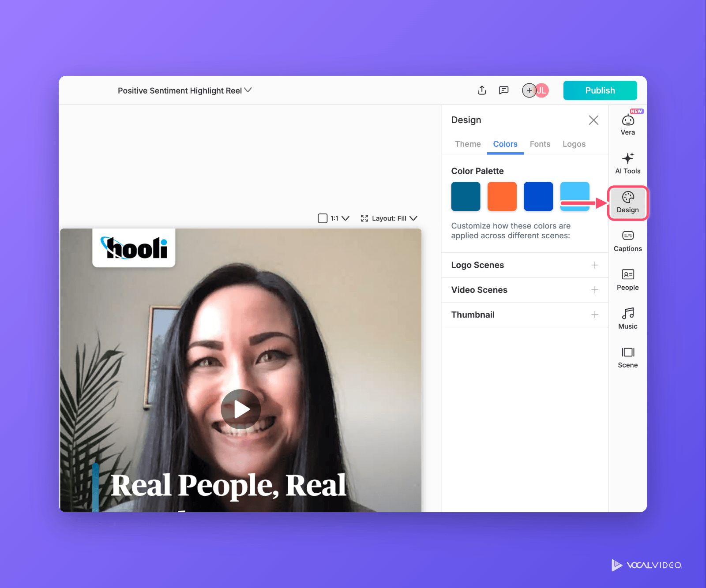Select the Colors tab

click(505, 144)
